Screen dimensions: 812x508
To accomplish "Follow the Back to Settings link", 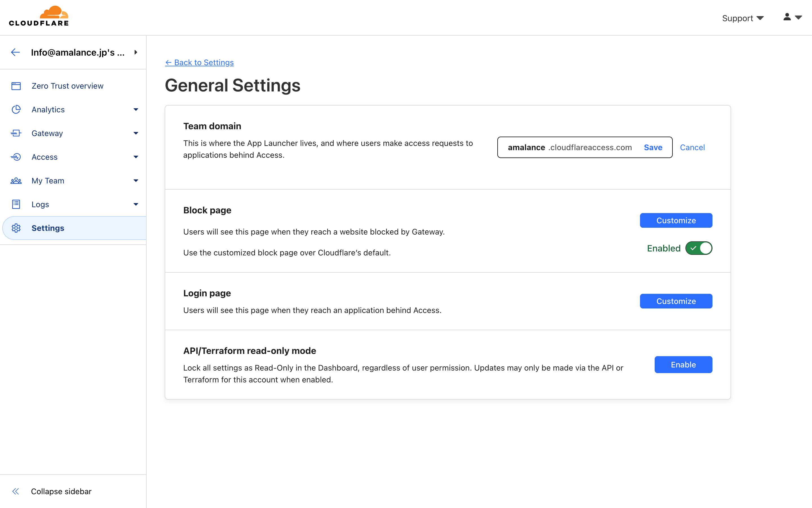I will tap(199, 62).
